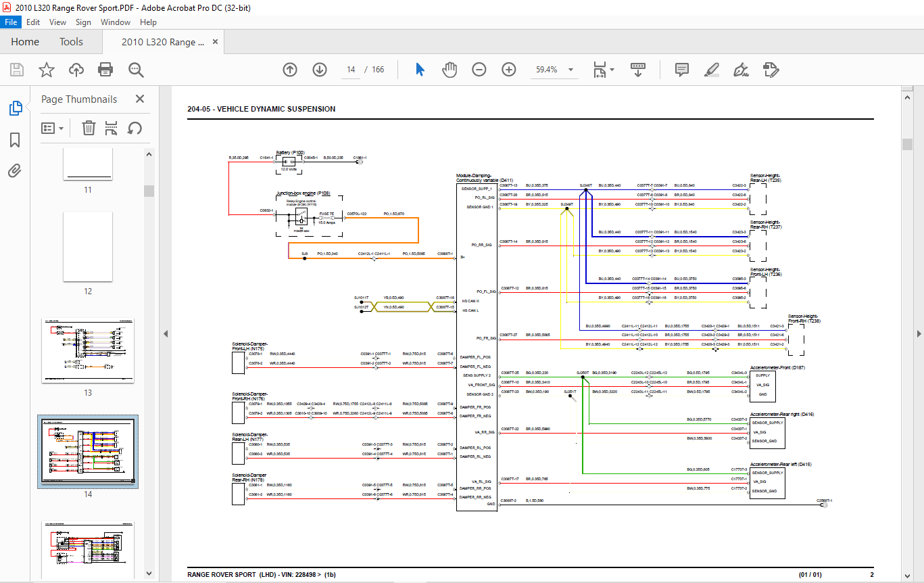Click the thumbnail panel scrollbar handle
Screen dimensions: 924x583
coord(149,191)
